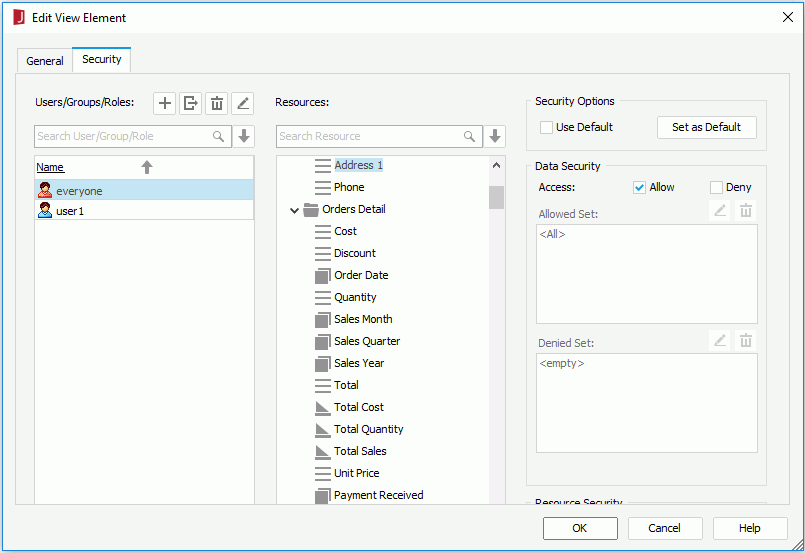Select the Sales Year resource
Screen dimensions: 805x553
359,364
